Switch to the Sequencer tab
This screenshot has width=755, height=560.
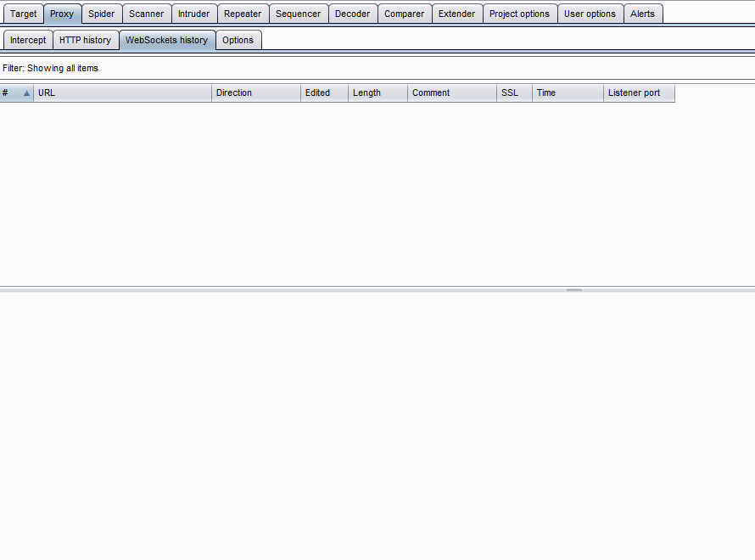click(x=299, y=14)
